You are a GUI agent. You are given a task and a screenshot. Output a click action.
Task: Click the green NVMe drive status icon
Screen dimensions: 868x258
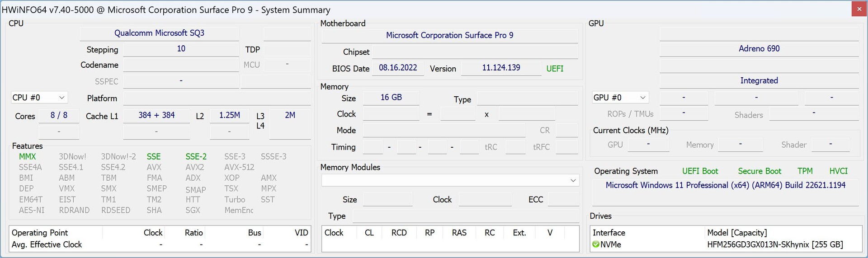point(596,244)
